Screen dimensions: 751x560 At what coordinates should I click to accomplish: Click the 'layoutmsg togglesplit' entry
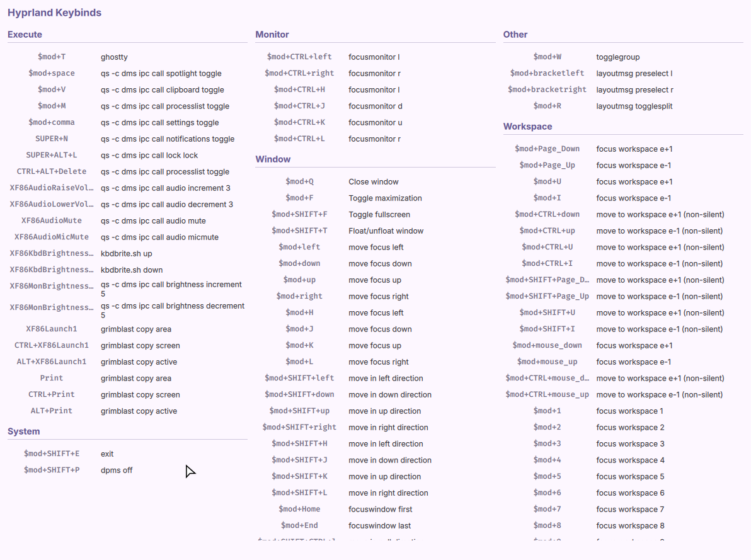click(634, 106)
